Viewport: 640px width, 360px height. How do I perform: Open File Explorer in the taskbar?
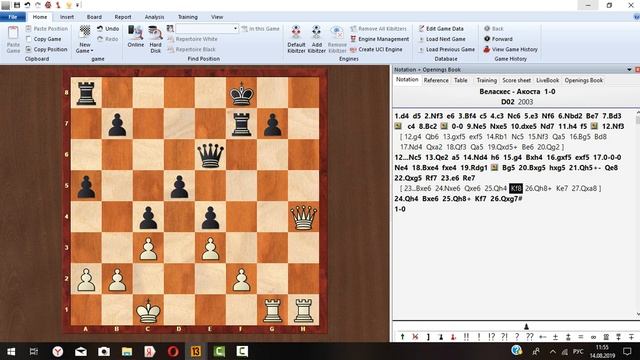pyautogui.click(x=127, y=351)
